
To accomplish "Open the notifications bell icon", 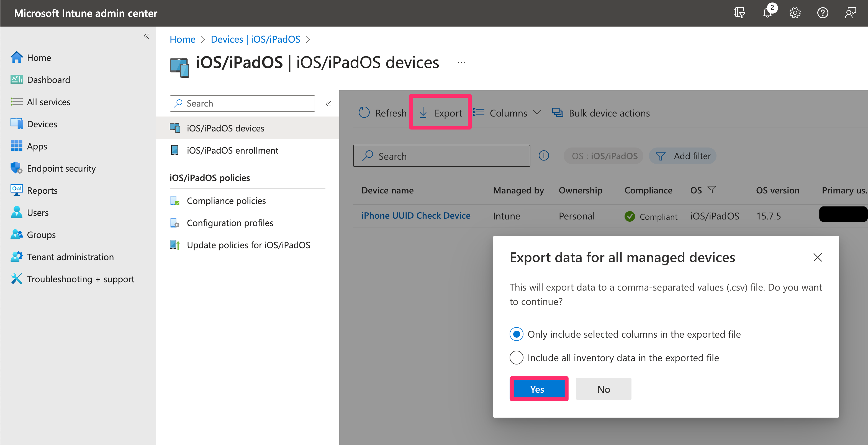I will [x=767, y=13].
